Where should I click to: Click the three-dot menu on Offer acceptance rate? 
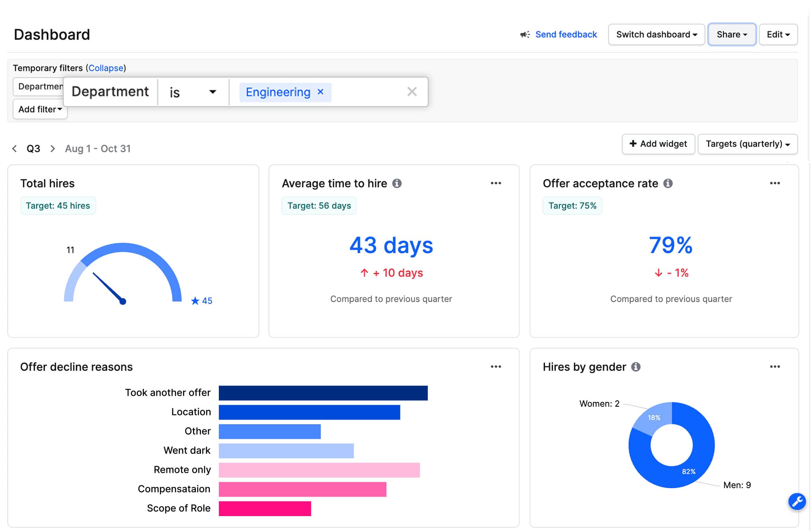[x=775, y=183]
